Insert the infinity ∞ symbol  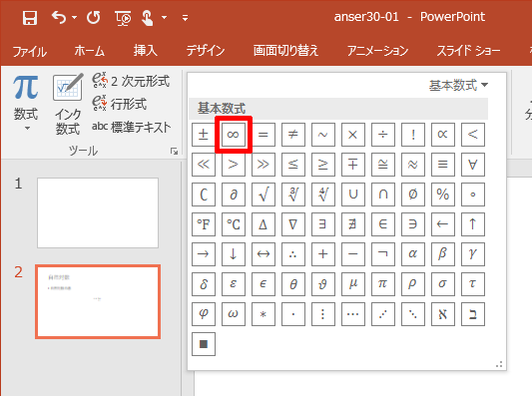point(234,135)
